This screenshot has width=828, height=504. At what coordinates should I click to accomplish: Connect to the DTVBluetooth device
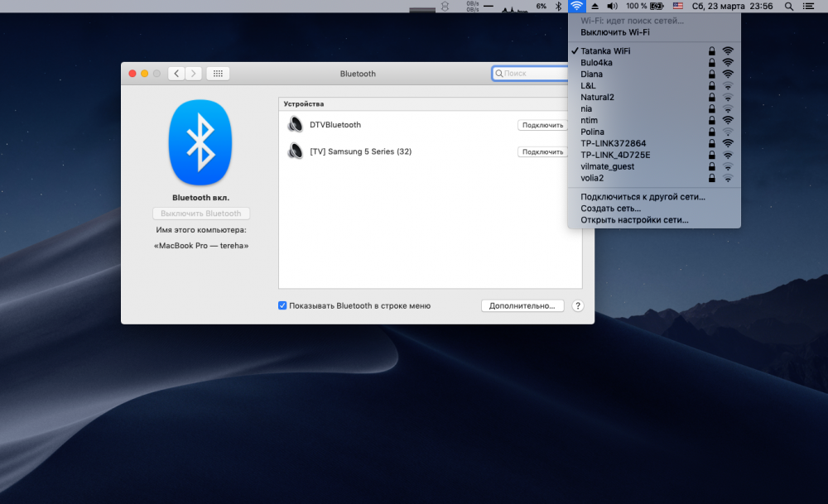tap(542, 125)
